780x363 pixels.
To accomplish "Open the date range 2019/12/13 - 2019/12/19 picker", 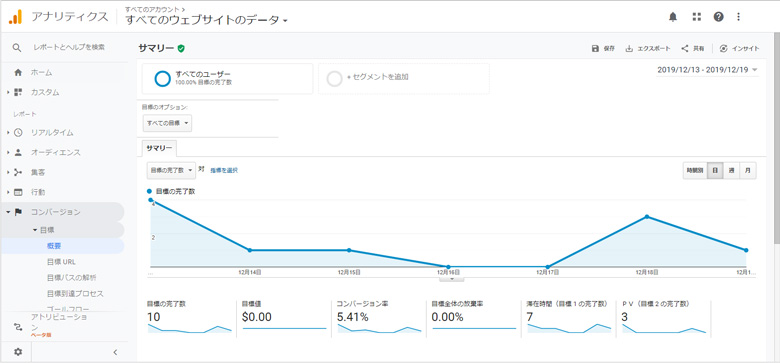I will (707, 70).
